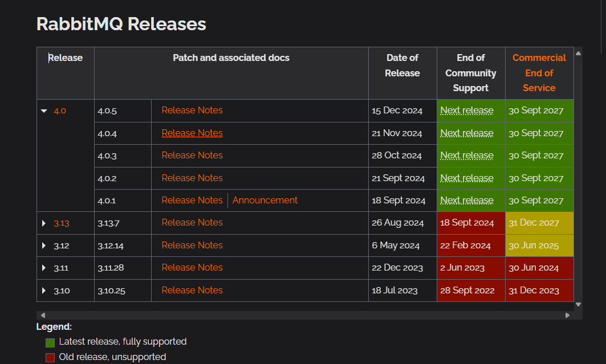Click the 'Old release, unsupported' legend text

112,357
